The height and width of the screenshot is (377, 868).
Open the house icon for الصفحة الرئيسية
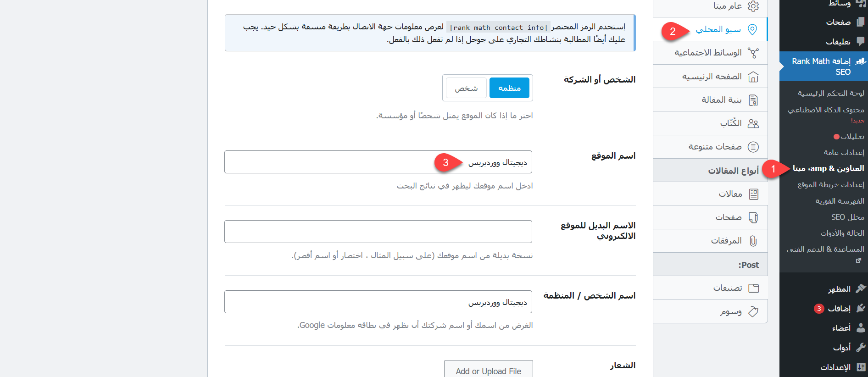point(753,77)
